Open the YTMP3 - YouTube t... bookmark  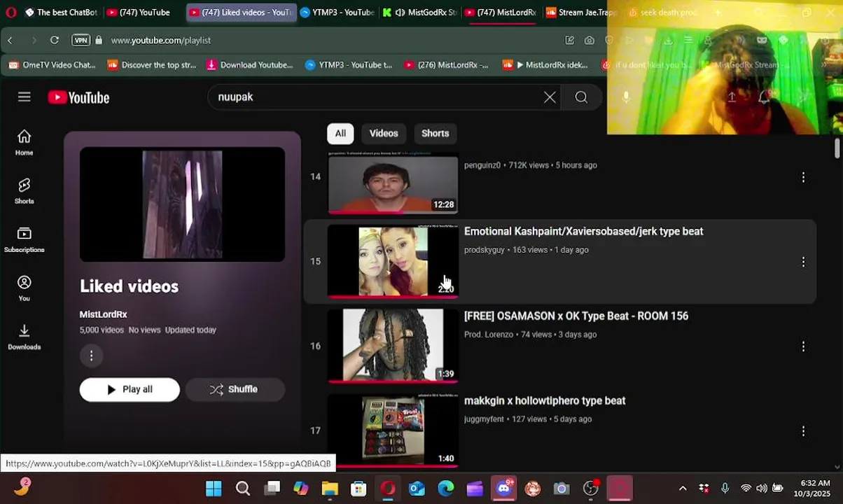[x=349, y=65]
